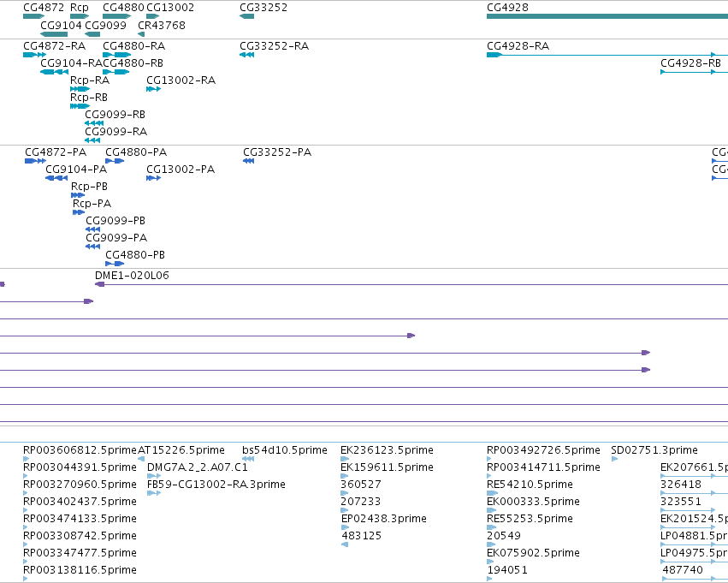This screenshot has height=583, width=728.
Task: Select the CG9104-PA protein glyph
Action: pos(56,178)
